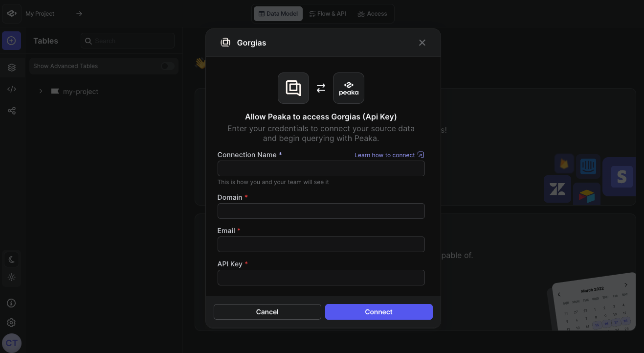The width and height of the screenshot is (644, 353).
Task: Click the Intercom icon in background panel
Action: pyautogui.click(x=588, y=167)
